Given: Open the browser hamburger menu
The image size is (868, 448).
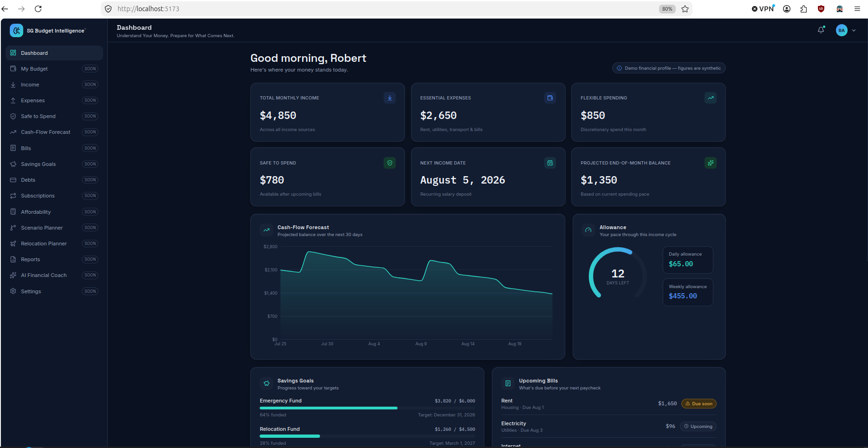Looking at the screenshot, I should pyautogui.click(x=857, y=9).
